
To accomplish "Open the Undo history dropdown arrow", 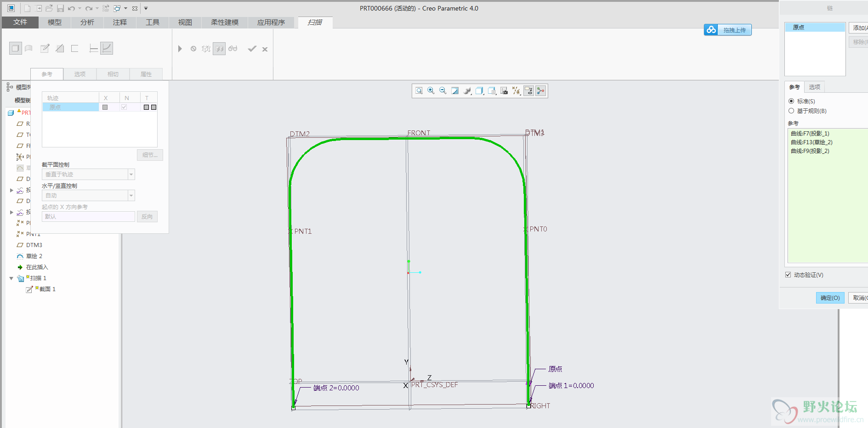I will [79, 8].
